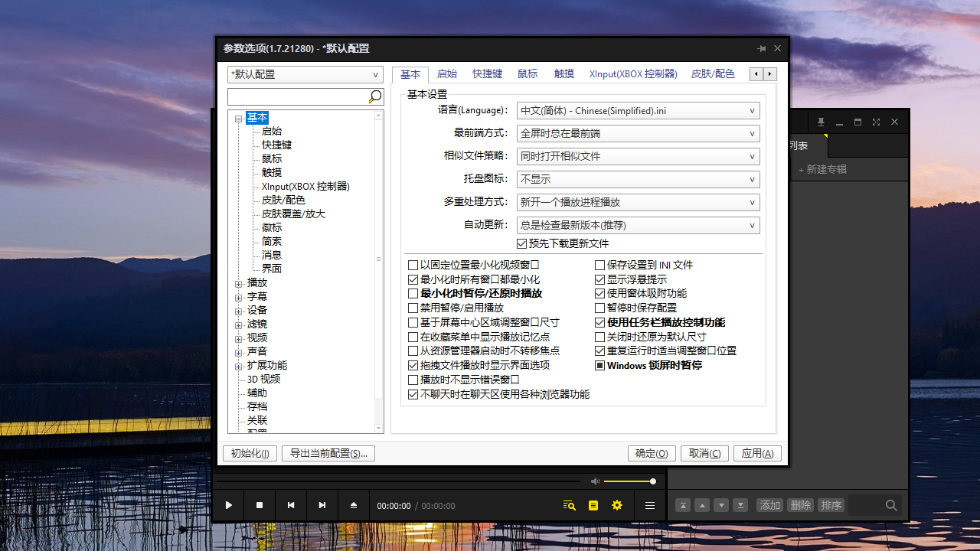Switch to the 快捷键 tab
Viewport: 980px width, 551px height.
pyautogui.click(x=487, y=73)
